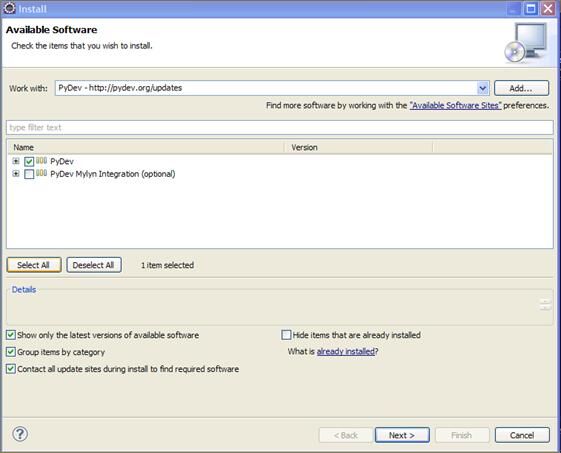Expand the PyDev tree node

(16, 161)
